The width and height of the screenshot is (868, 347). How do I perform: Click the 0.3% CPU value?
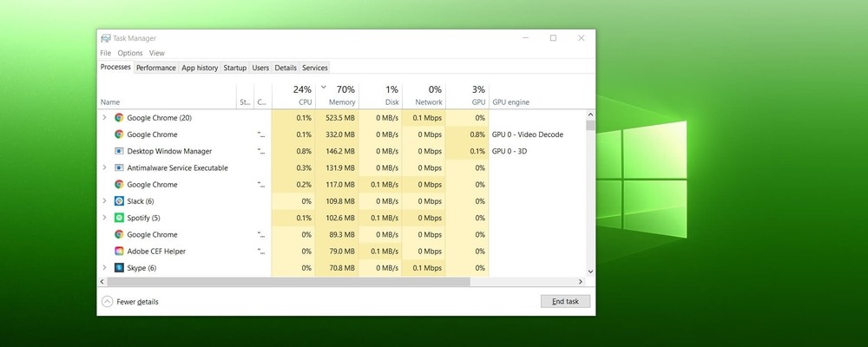click(304, 167)
